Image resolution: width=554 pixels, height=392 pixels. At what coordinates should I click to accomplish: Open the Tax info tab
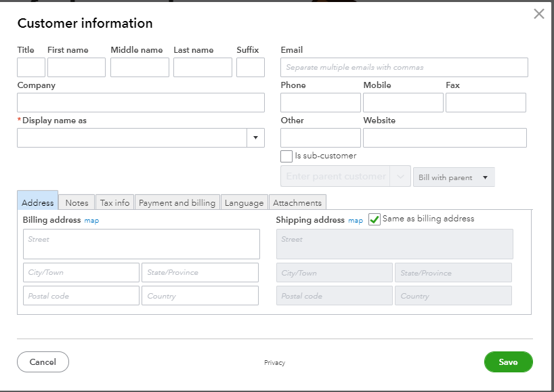pyautogui.click(x=114, y=202)
